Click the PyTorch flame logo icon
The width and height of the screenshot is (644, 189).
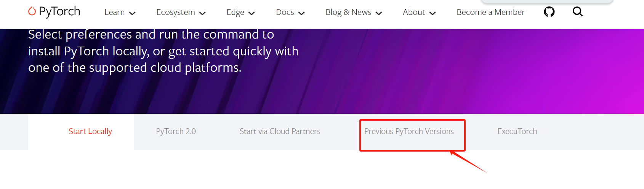[32, 11]
